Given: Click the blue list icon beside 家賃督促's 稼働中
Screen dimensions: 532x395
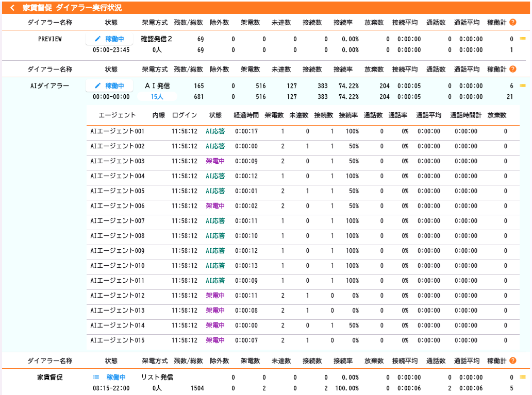Looking at the screenshot, I should pyautogui.click(x=96, y=377).
